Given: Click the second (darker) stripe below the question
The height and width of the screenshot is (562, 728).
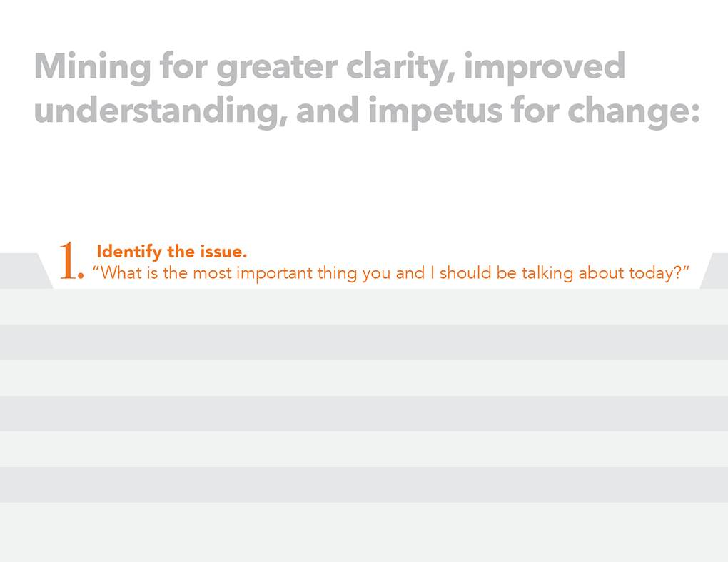Looking at the screenshot, I should 364,342.
